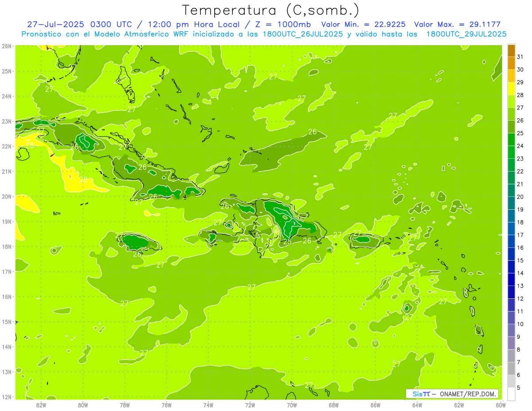Click the contour label 25 on the map
Screen dimensions: 532x411
click(287, 242)
